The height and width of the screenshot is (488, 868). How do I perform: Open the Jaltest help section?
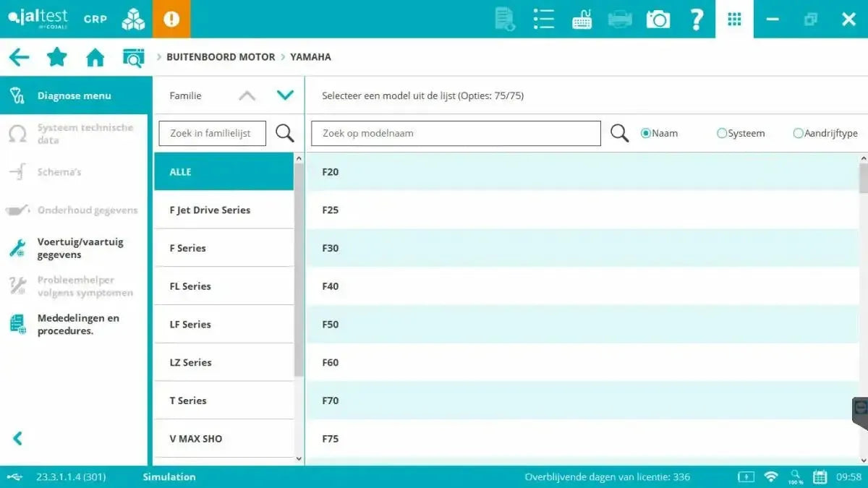pos(696,19)
